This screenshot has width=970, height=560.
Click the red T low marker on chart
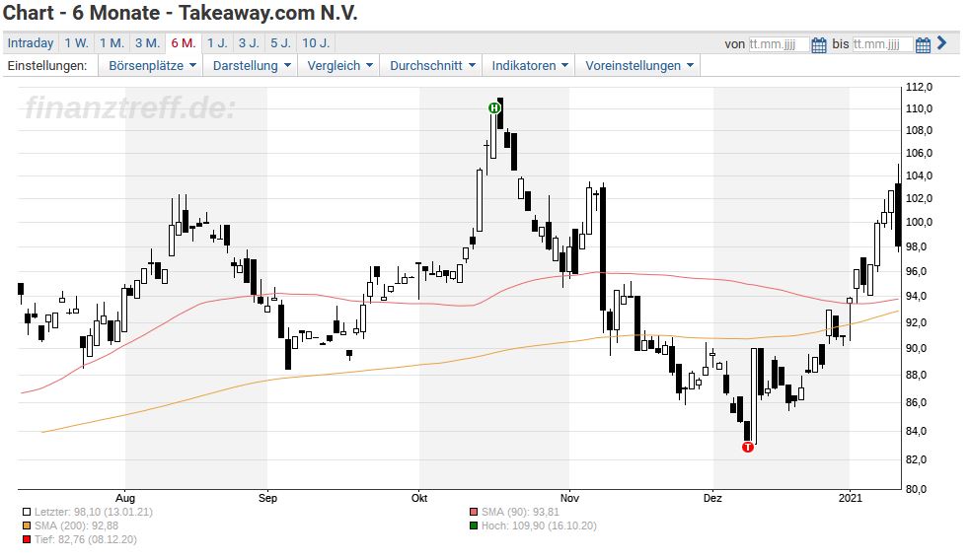(x=747, y=447)
